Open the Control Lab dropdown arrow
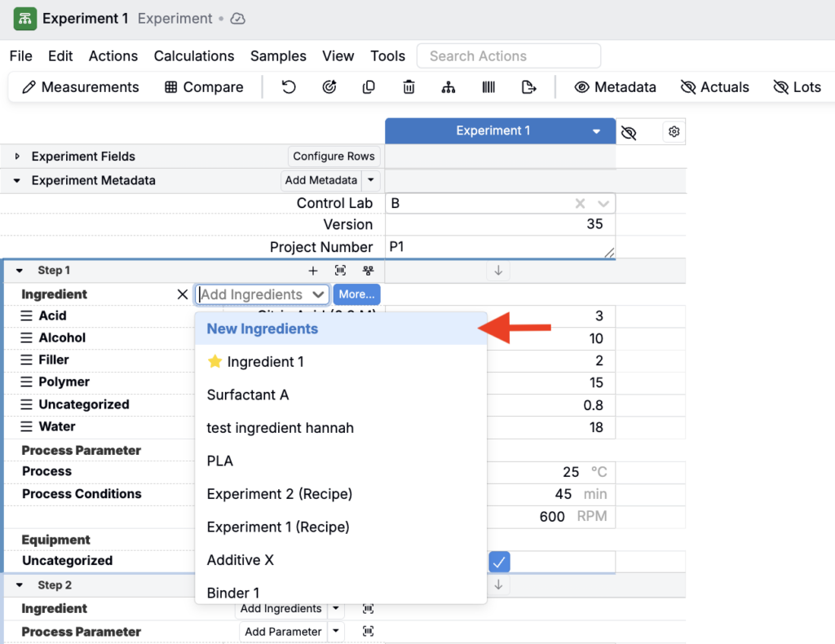 tap(603, 204)
